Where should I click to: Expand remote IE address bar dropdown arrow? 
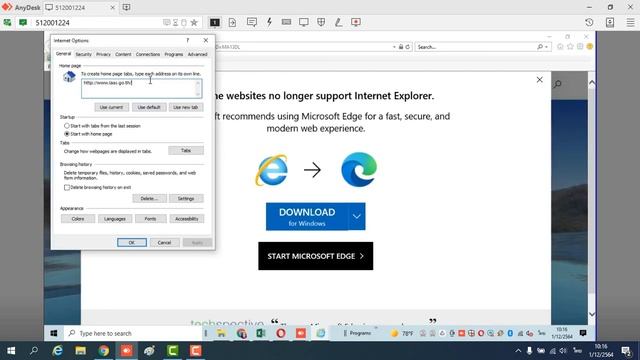coord(394,47)
